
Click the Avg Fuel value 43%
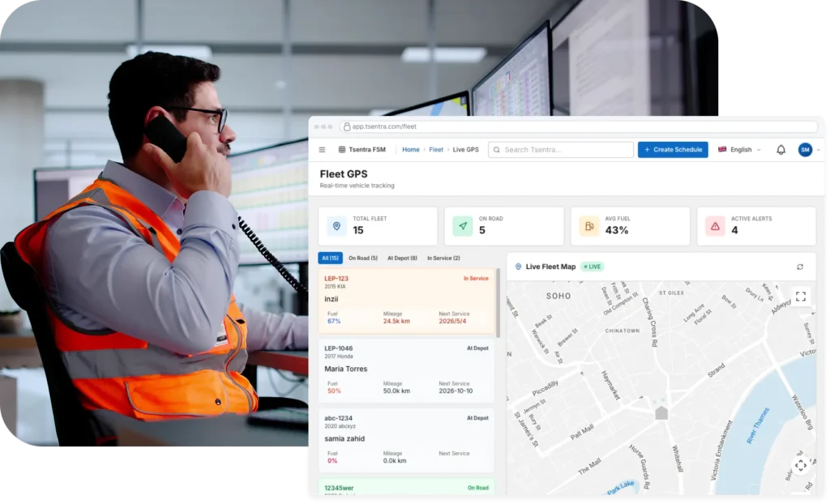[617, 230]
